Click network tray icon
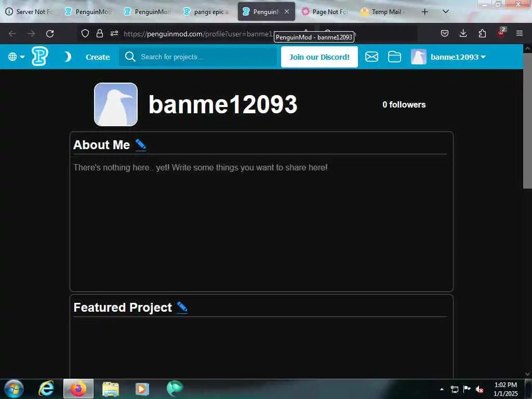The width and height of the screenshot is (532, 399). (x=454, y=389)
